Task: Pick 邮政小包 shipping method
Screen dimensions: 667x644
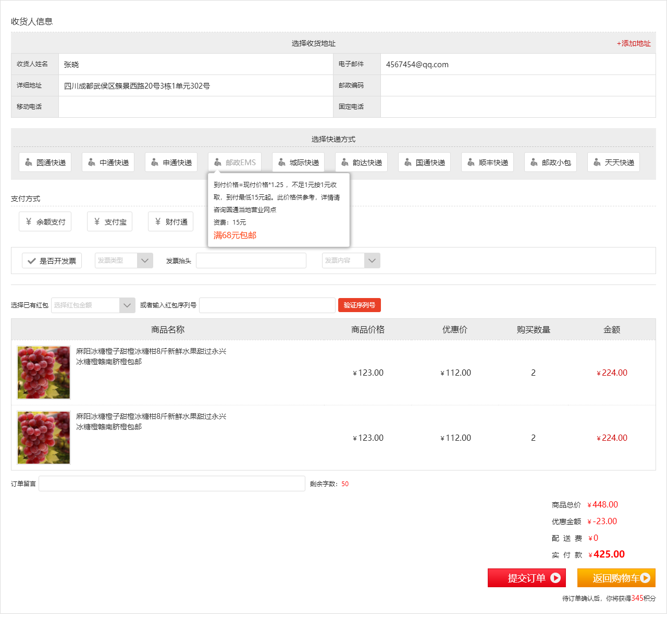Action: [x=550, y=163]
